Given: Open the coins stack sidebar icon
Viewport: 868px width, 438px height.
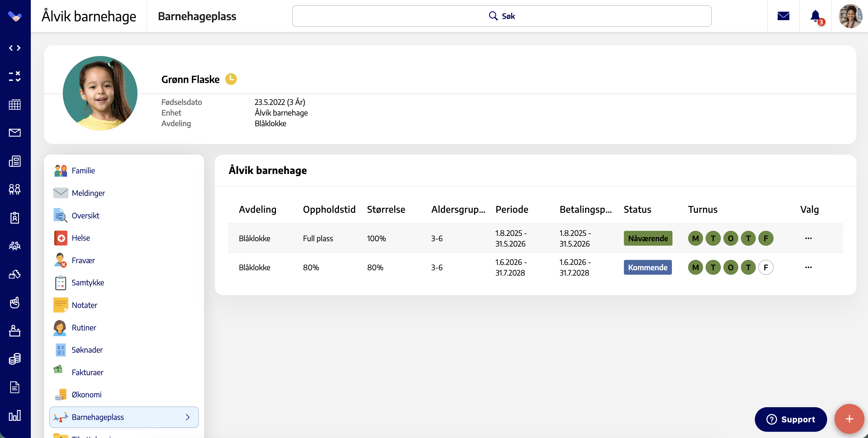Looking at the screenshot, I should [x=15, y=359].
